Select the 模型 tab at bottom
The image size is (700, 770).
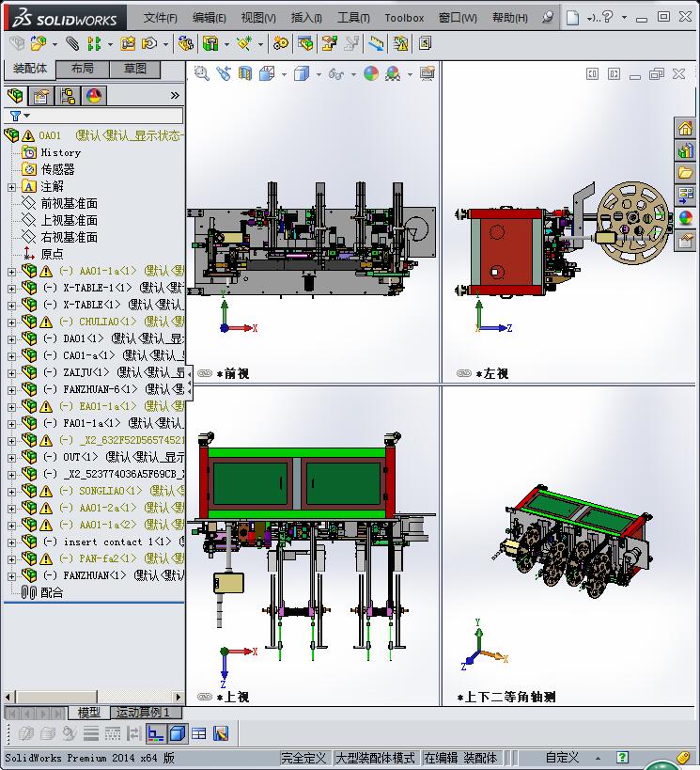point(89,712)
